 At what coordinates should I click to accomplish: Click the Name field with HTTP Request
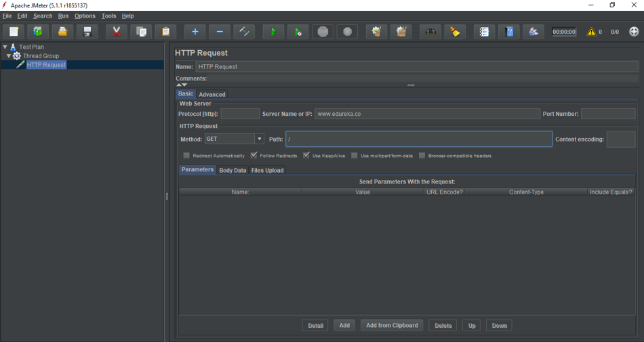[417, 66]
